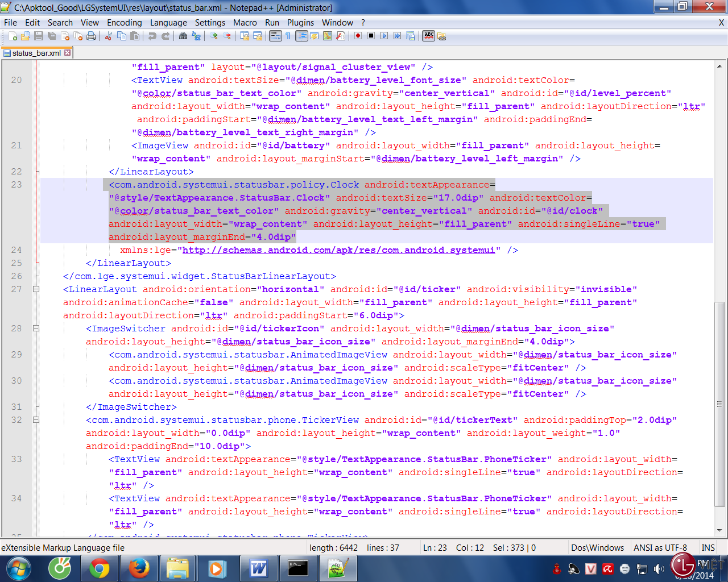Click the Open file toolbar icon
The image size is (728, 582).
pyautogui.click(x=26, y=36)
